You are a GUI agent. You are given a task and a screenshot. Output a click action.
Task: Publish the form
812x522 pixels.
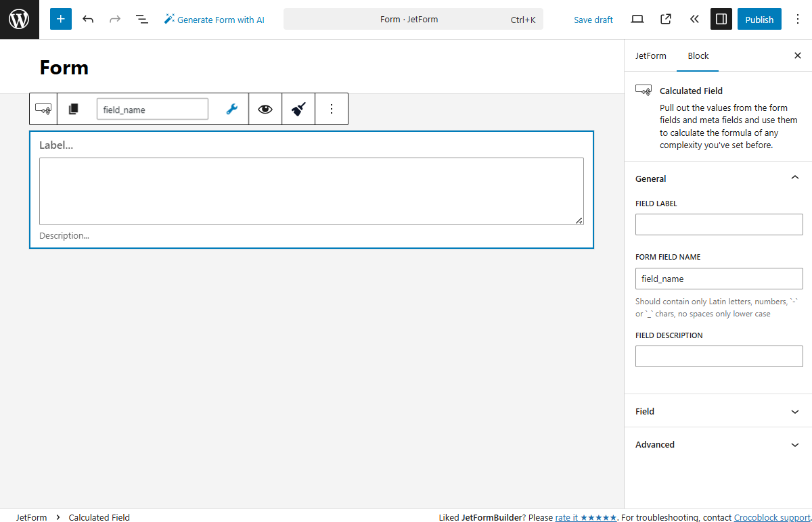click(759, 20)
